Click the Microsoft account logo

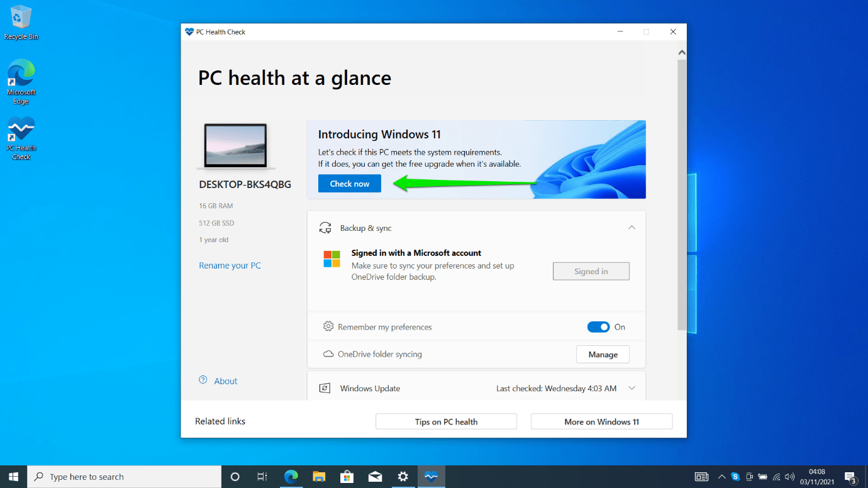331,258
